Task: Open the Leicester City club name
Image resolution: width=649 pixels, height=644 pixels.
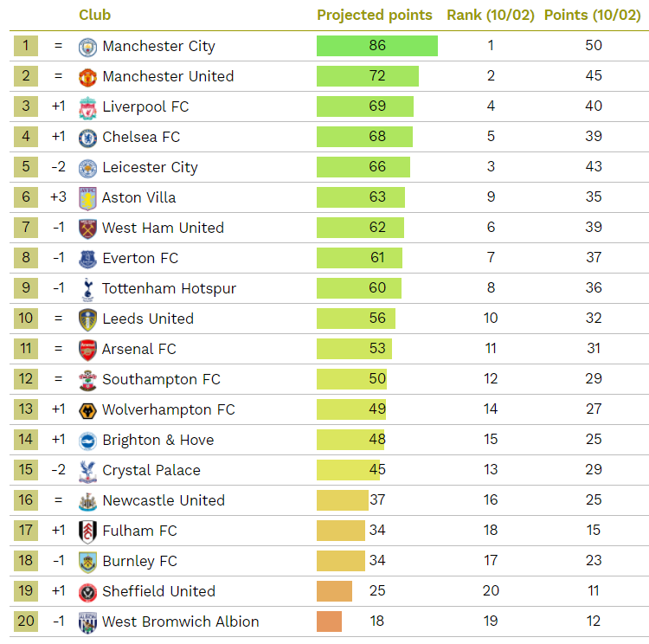Action: pos(150,167)
